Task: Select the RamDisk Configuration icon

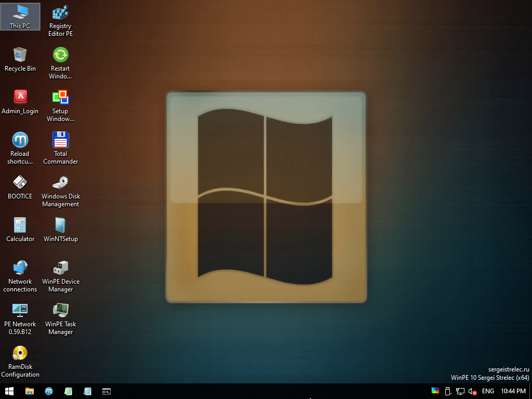Action: [20, 353]
